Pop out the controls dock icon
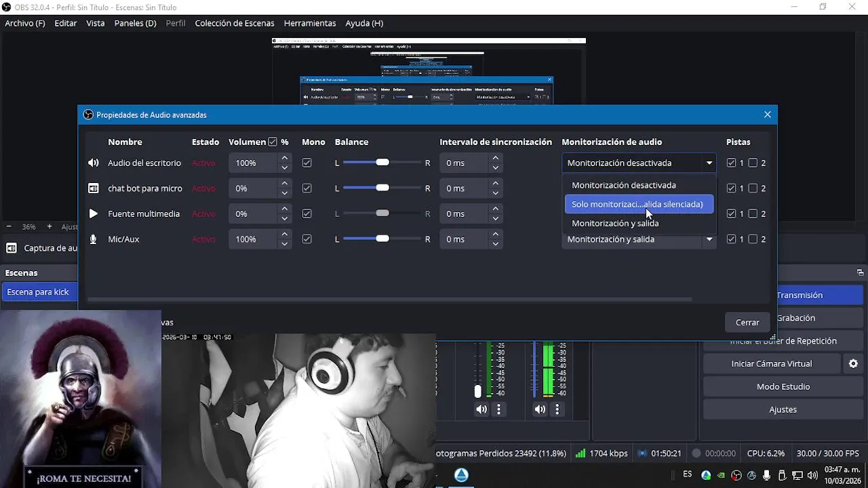Viewport: 868px width, 488px height. tap(860, 272)
